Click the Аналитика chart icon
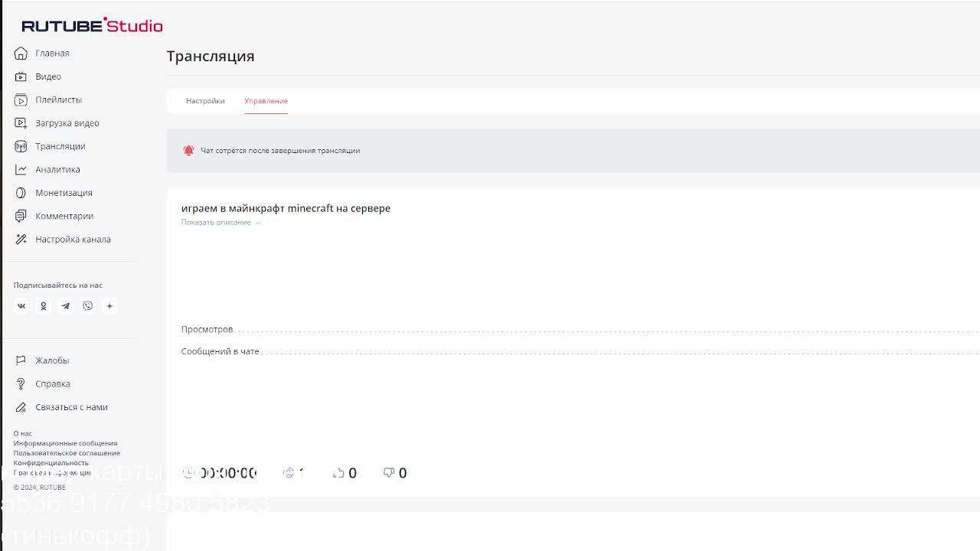The image size is (980, 551). (x=21, y=170)
